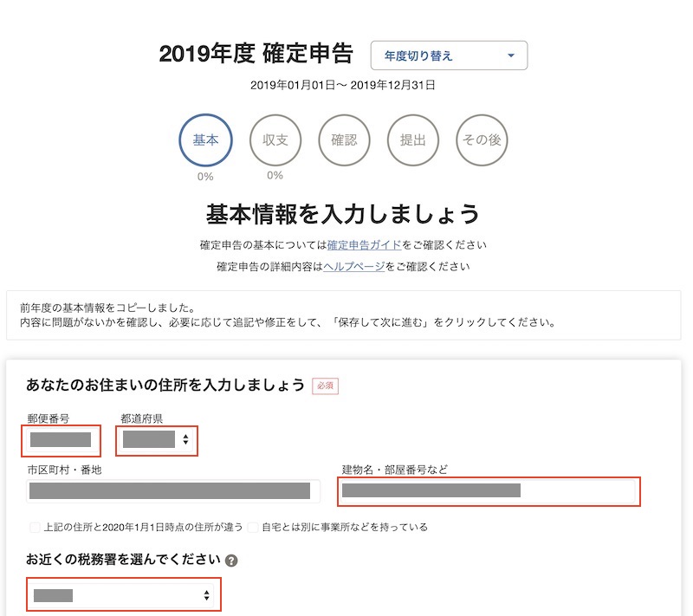Open the ヘルプページ link

pos(354,267)
